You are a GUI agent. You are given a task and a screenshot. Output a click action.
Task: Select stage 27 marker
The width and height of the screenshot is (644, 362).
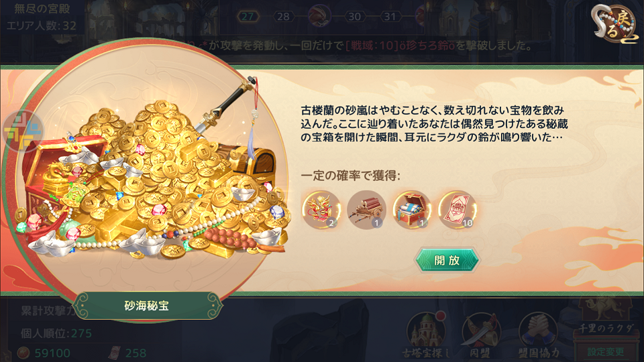[248, 17]
